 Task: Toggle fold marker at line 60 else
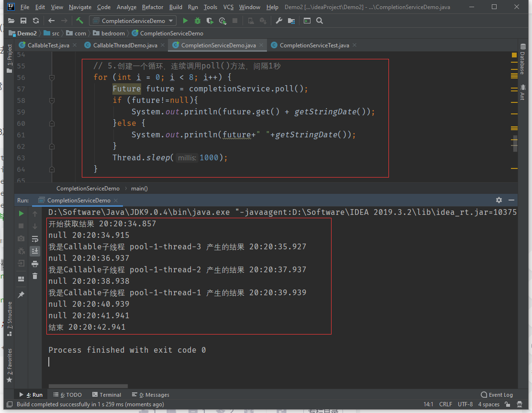point(52,123)
